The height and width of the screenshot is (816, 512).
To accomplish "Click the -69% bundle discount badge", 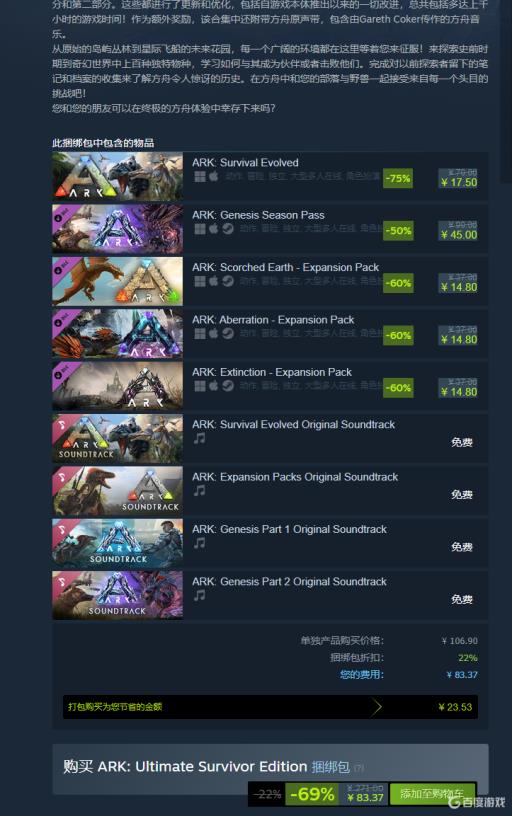I will pyautogui.click(x=312, y=794).
